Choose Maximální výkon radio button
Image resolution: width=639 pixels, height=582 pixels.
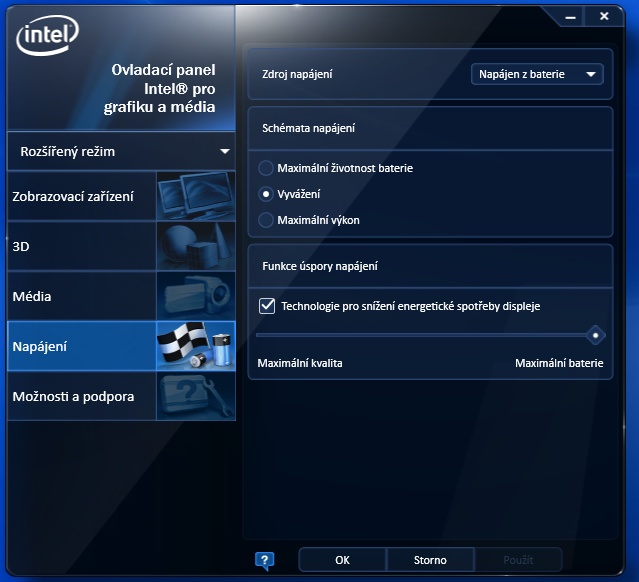[x=266, y=220]
